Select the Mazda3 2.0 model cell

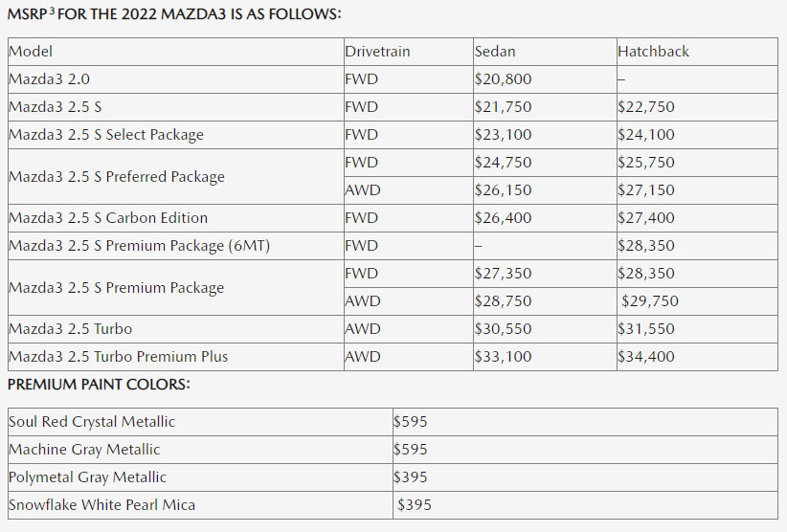click(x=49, y=79)
